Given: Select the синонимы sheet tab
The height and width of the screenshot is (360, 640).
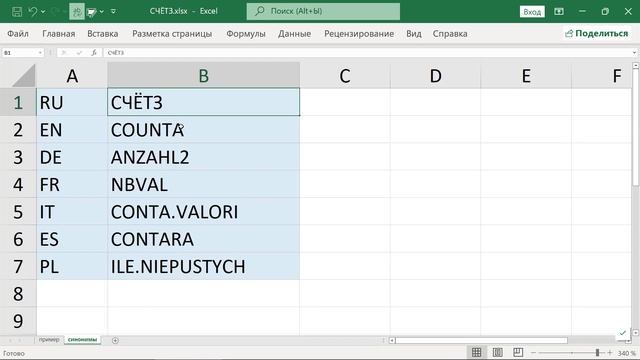Looking at the screenshot, I should pyautogui.click(x=82, y=340).
